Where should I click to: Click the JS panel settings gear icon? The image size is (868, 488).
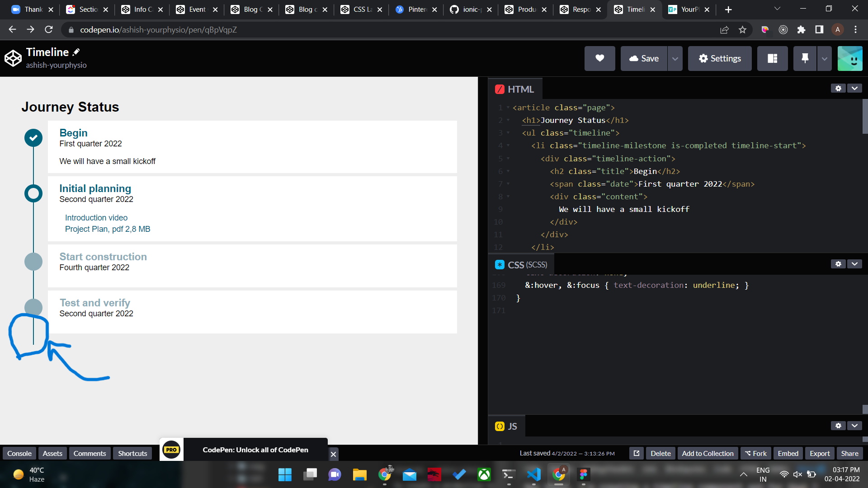point(838,426)
